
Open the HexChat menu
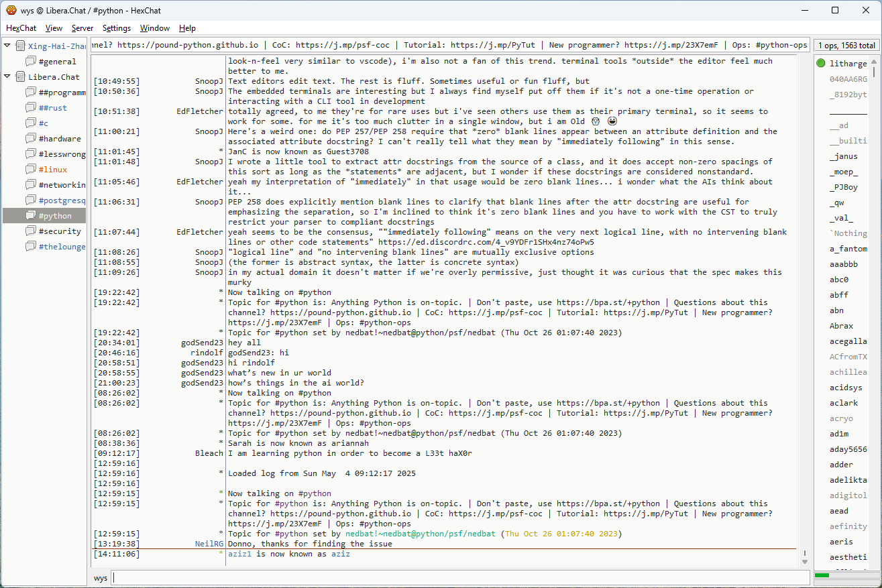tap(21, 28)
